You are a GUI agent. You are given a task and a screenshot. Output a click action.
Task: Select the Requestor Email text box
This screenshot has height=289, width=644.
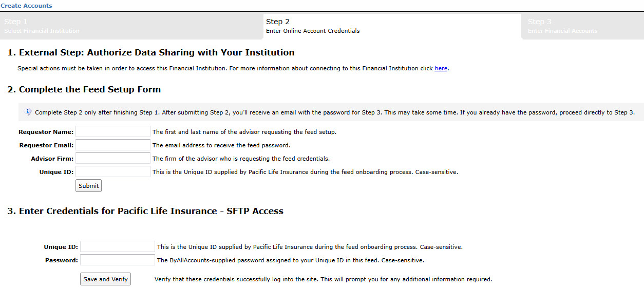tap(113, 145)
